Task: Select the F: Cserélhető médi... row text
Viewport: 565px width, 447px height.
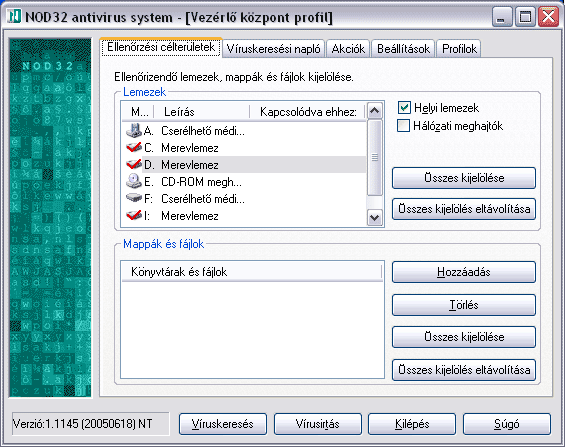Action: pyautogui.click(x=194, y=198)
